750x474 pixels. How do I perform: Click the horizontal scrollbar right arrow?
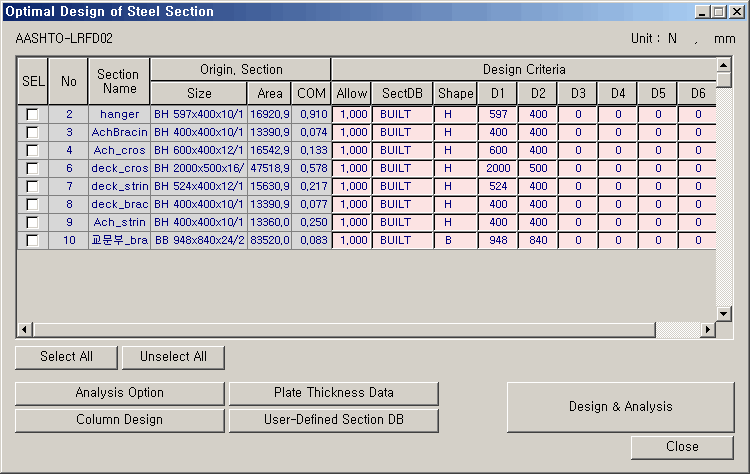[x=708, y=330]
